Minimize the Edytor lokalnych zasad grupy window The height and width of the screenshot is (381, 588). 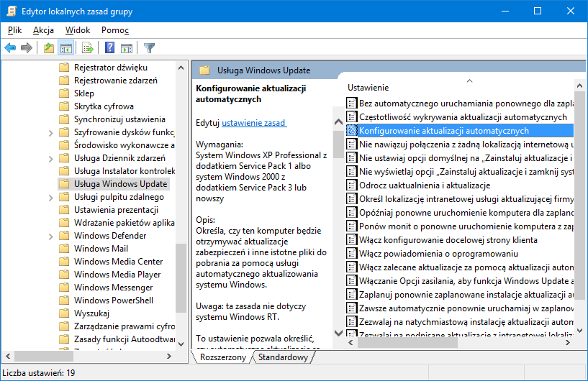[x=505, y=11]
